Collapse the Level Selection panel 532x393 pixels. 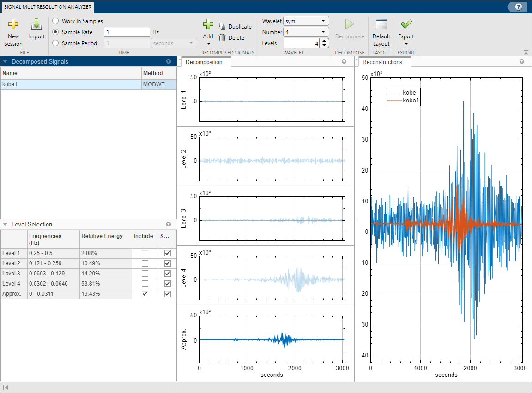pyautogui.click(x=5, y=225)
